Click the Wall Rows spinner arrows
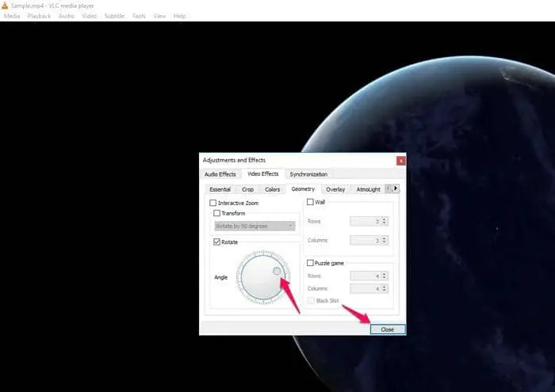Image resolution: width=555 pixels, height=392 pixels. click(x=385, y=221)
